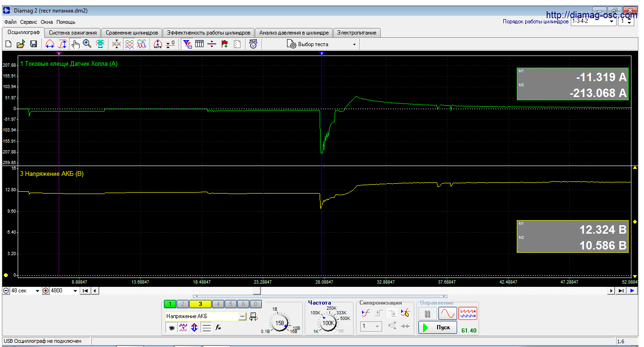
Task: Click the zero level reset icon
Action: coord(171,44)
